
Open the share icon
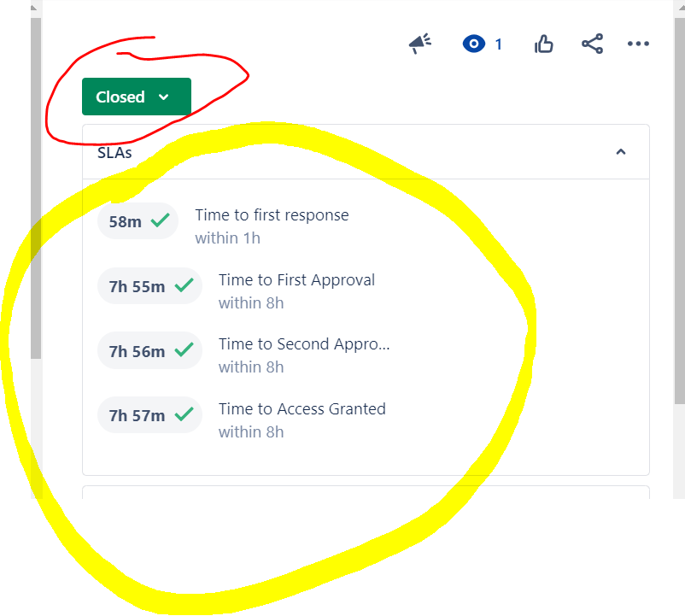click(x=592, y=44)
